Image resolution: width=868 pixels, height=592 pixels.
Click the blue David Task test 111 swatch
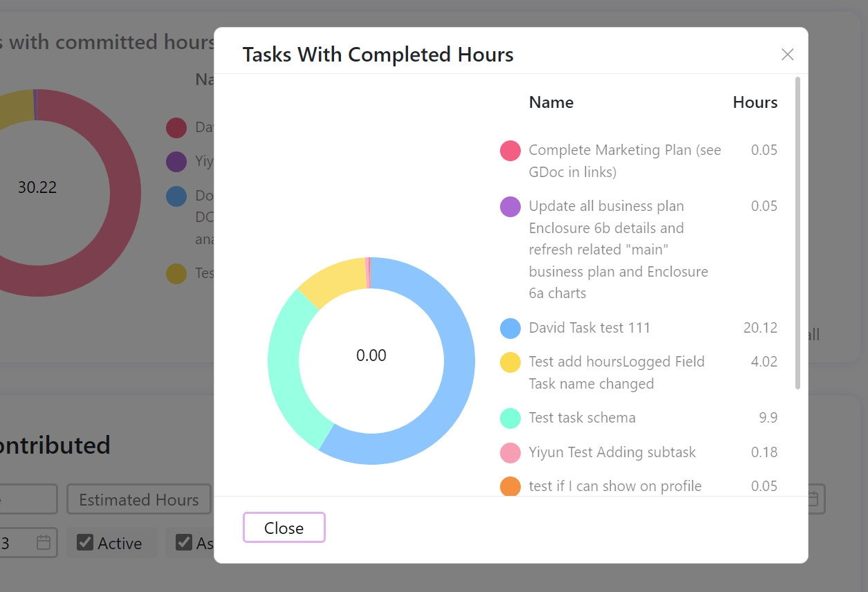click(x=510, y=329)
